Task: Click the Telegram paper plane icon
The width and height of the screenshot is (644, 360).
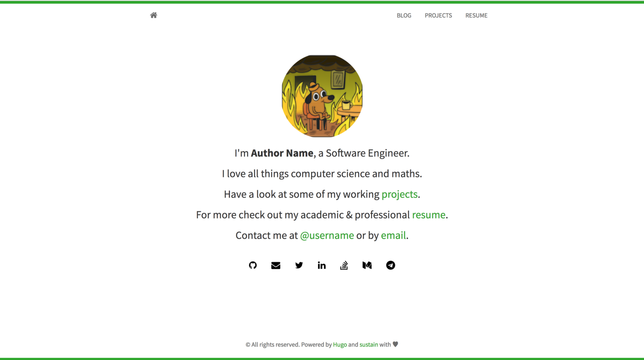Action: [390, 265]
